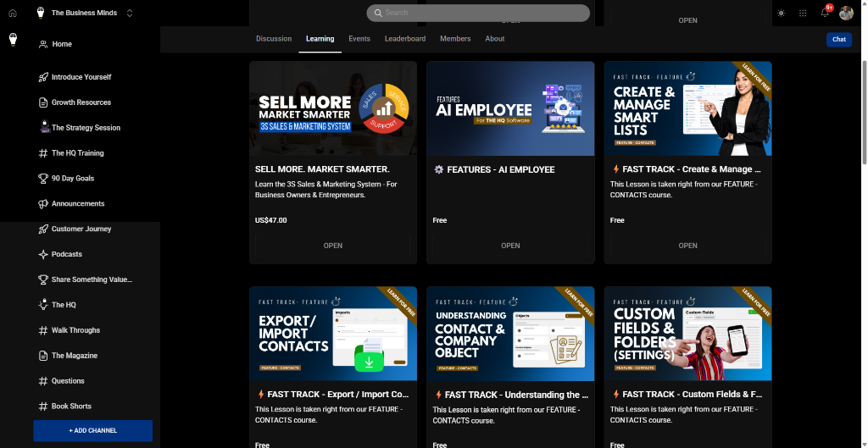This screenshot has height=448, width=868.
Task: View the About tab
Action: (495, 39)
